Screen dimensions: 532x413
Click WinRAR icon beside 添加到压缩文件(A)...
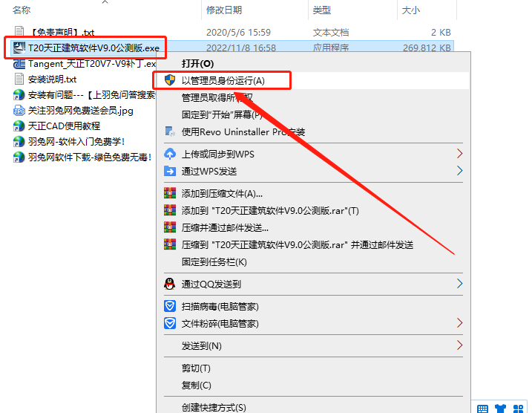click(170, 193)
